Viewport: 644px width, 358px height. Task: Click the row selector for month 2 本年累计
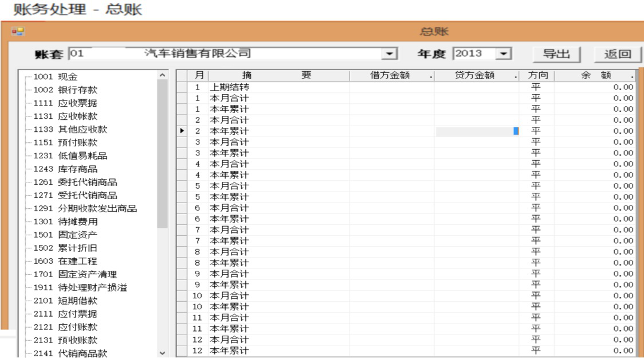click(x=183, y=131)
